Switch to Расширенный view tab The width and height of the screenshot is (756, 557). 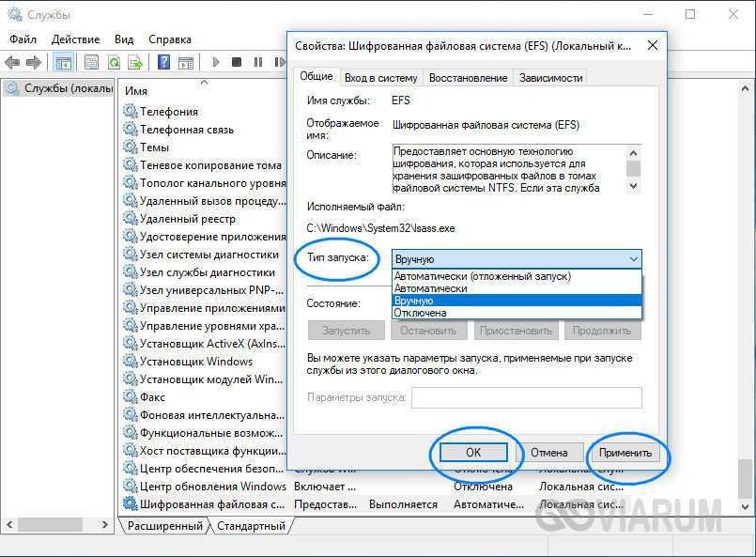(165, 526)
